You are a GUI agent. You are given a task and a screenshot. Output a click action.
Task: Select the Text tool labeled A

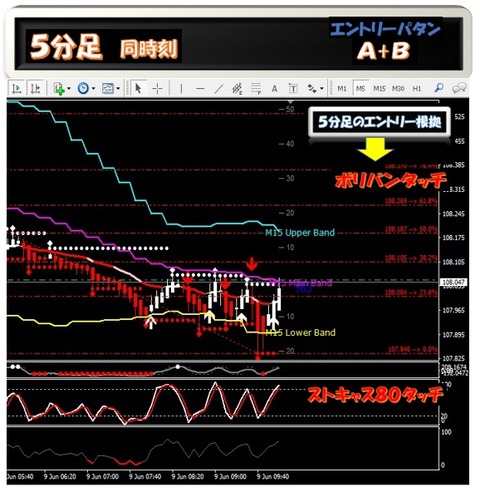coord(274,89)
